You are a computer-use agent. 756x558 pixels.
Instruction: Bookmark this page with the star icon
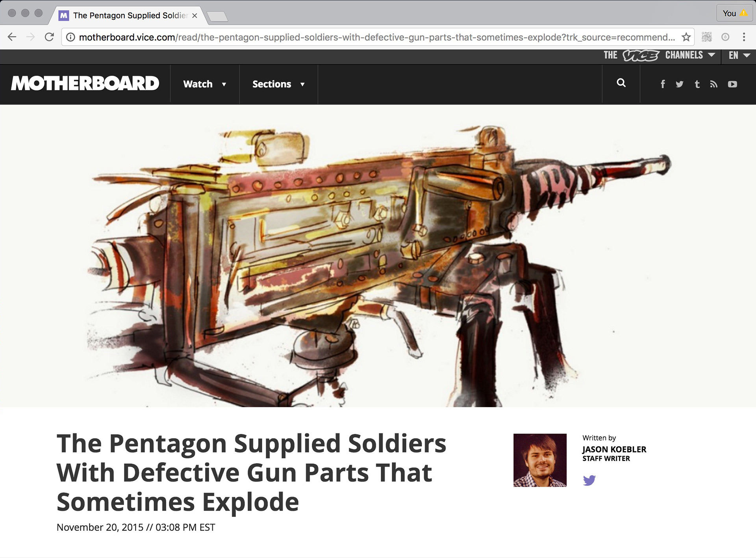point(686,37)
